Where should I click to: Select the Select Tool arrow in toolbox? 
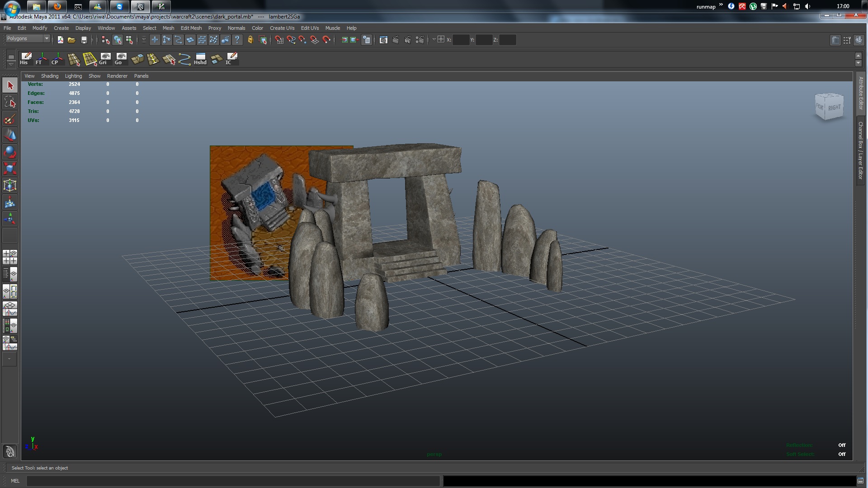coord(10,85)
